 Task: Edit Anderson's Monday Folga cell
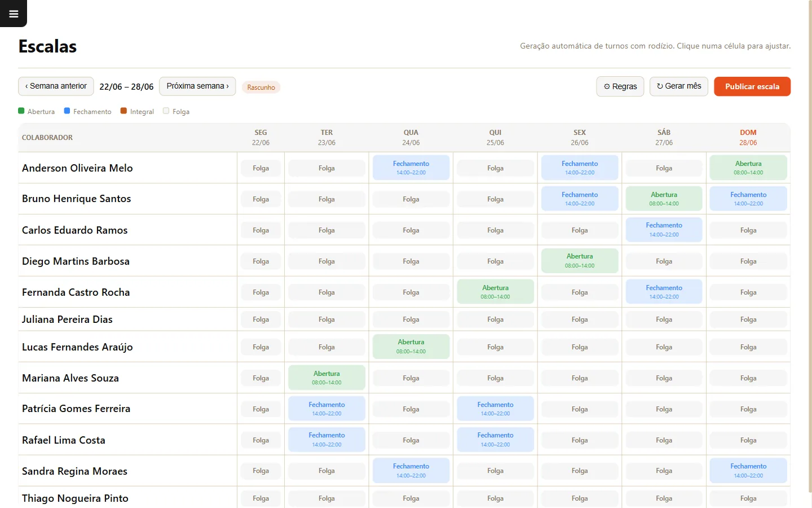click(261, 168)
